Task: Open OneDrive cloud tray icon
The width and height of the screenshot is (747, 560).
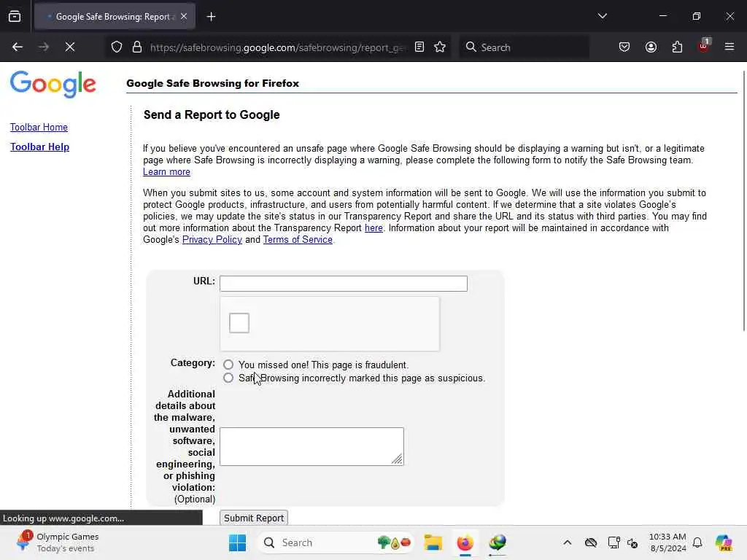Action: [x=591, y=542]
